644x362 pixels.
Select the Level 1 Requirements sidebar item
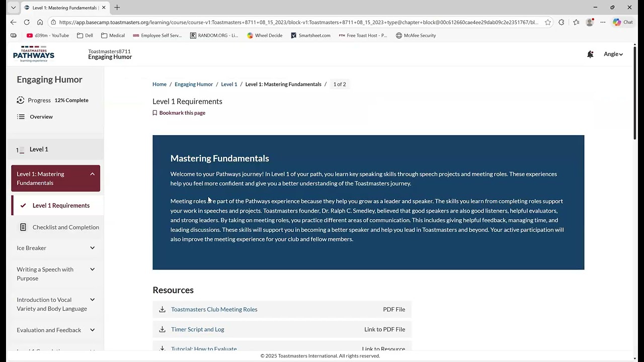[x=57, y=206]
